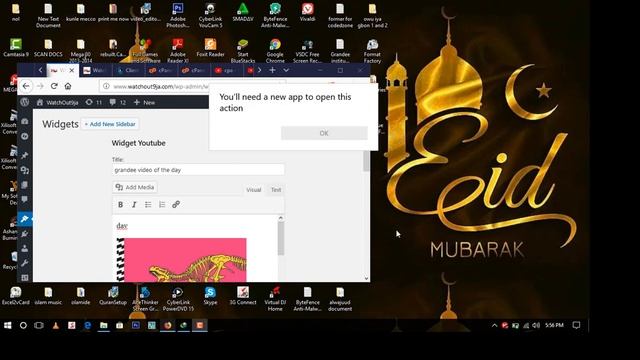Screen dimensions: 640x360
Task: Switch widget editor to Visual tab
Action: coord(253,190)
